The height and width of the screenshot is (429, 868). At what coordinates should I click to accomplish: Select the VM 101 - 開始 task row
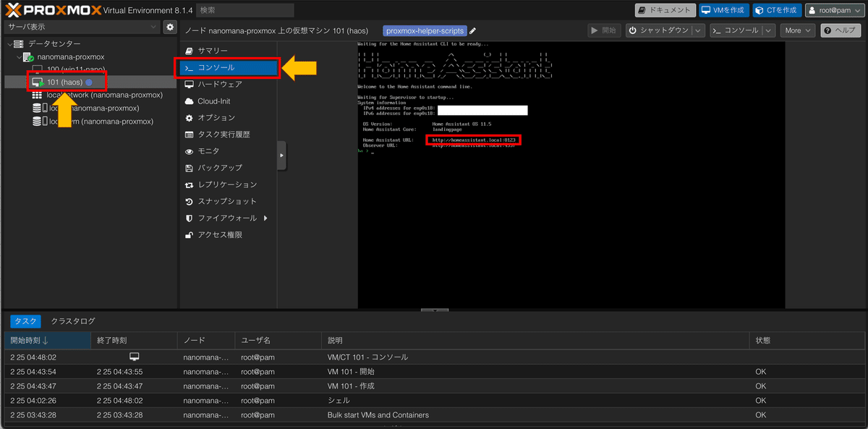pos(434,372)
